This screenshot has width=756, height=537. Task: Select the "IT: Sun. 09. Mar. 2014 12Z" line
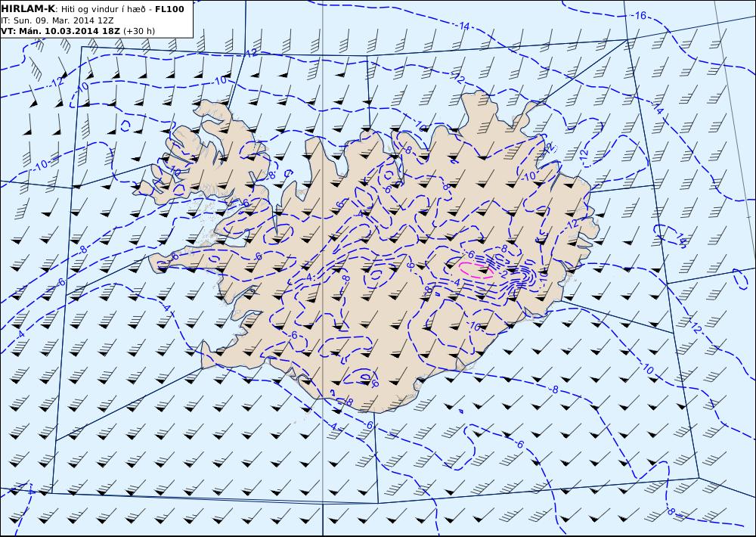pyautogui.click(x=57, y=20)
